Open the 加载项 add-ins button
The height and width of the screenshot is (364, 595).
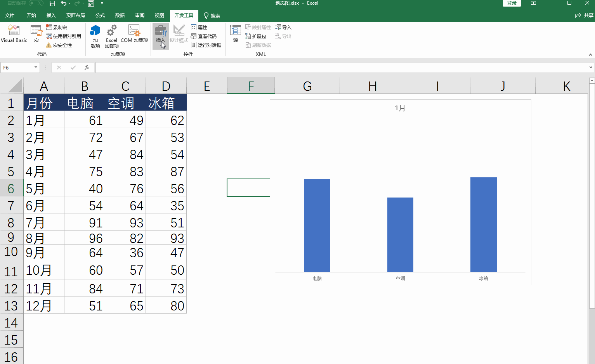95,36
